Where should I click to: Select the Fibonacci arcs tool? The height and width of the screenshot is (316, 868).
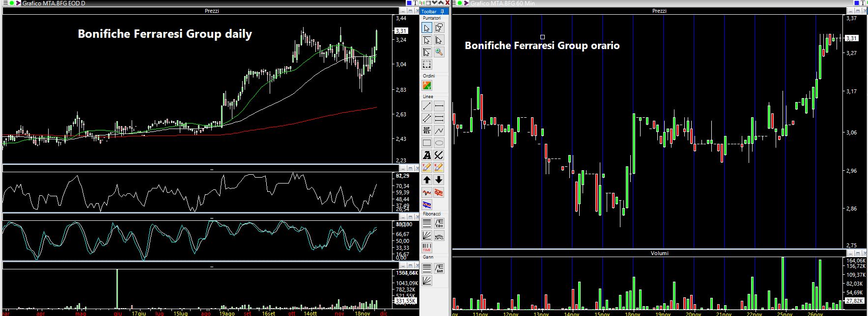439,236
